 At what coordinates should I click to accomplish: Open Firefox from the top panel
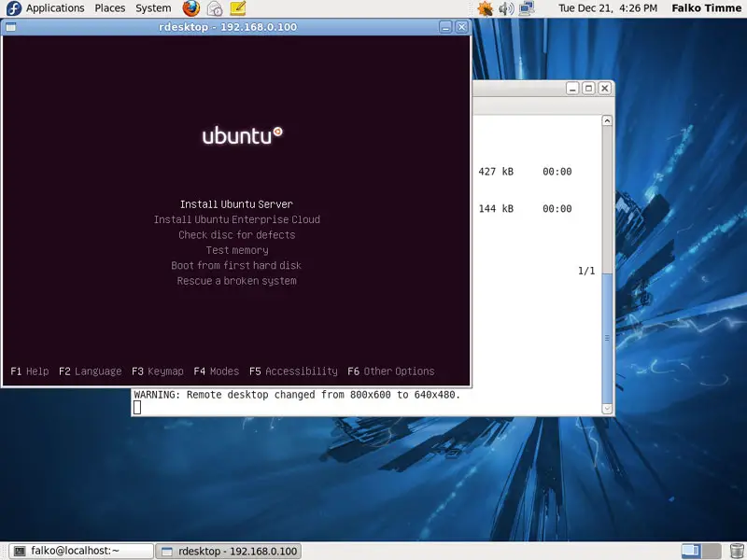coord(191,8)
